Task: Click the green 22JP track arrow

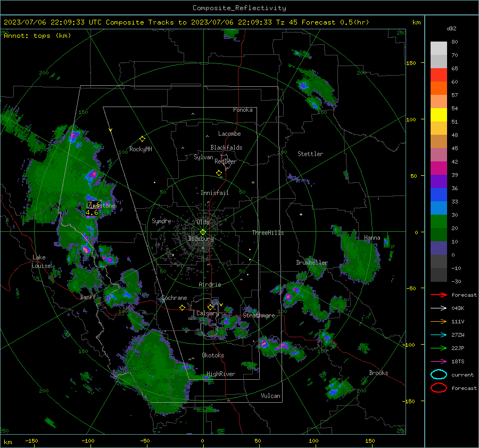Action: tap(439, 348)
